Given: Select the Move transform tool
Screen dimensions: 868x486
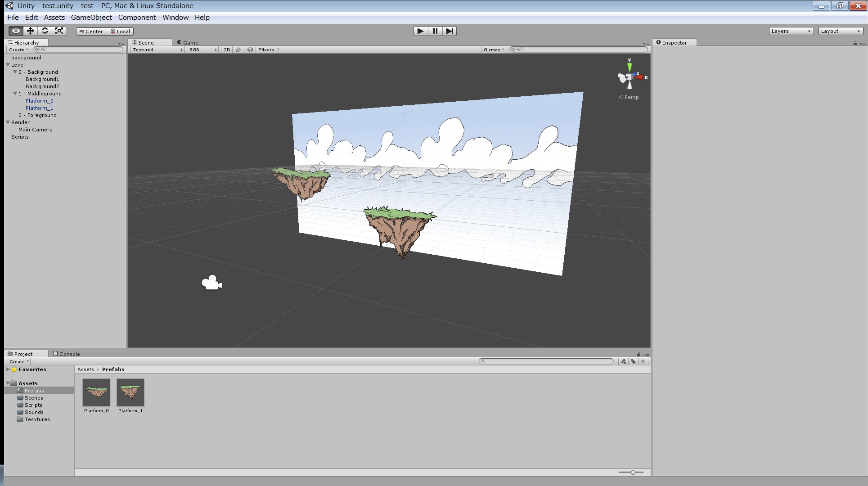Looking at the screenshot, I should coord(30,31).
